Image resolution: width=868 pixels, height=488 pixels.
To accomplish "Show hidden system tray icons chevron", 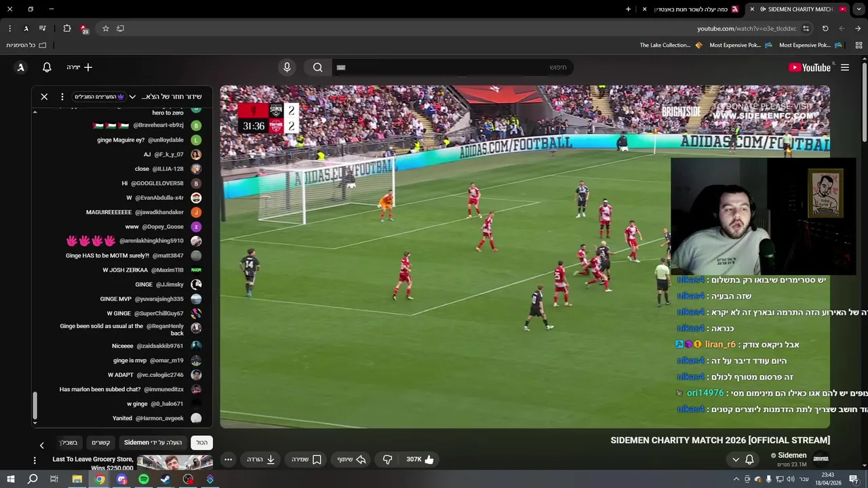I will click(736, 479).
